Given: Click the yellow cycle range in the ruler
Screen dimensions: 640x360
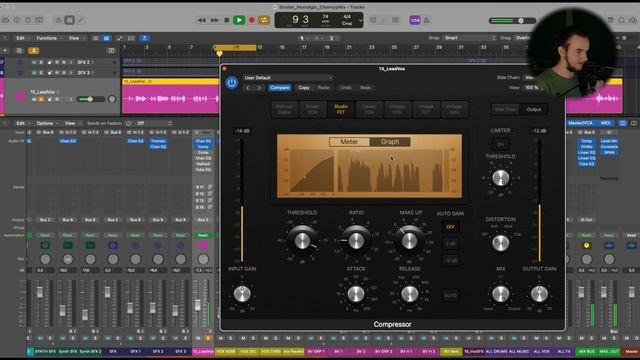Looking at the screenshot, I should pos(235,48).
